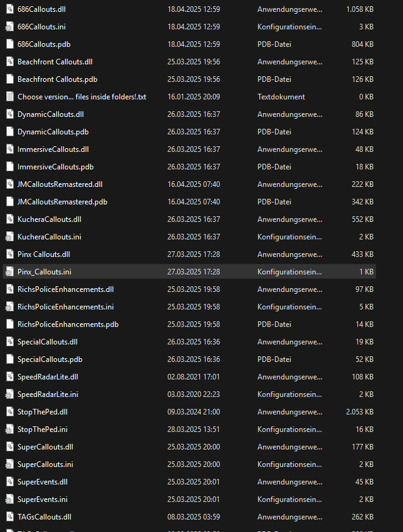
Task: Select the ImmersiveCallouts.pdb file name
Action: 55,167
